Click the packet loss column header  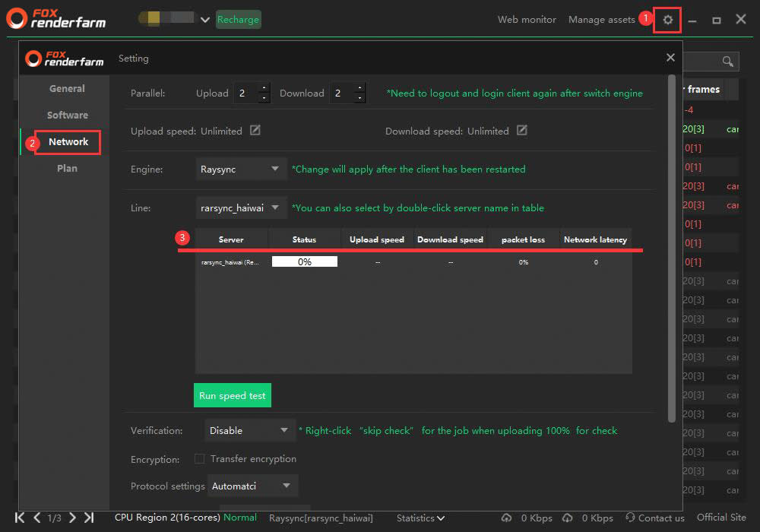523,239
